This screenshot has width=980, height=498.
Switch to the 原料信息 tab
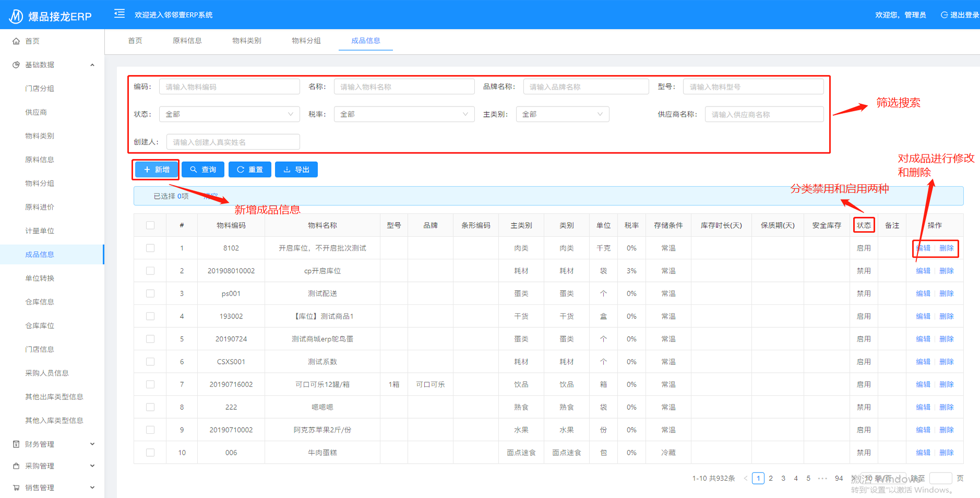point(187,41)
